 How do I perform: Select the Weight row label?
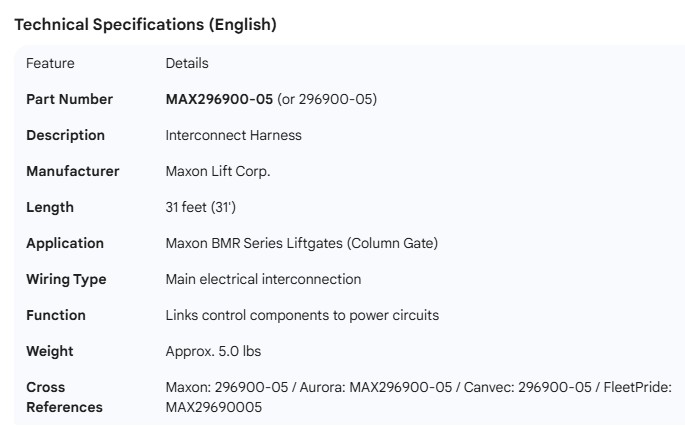click(x=50, y=351)
